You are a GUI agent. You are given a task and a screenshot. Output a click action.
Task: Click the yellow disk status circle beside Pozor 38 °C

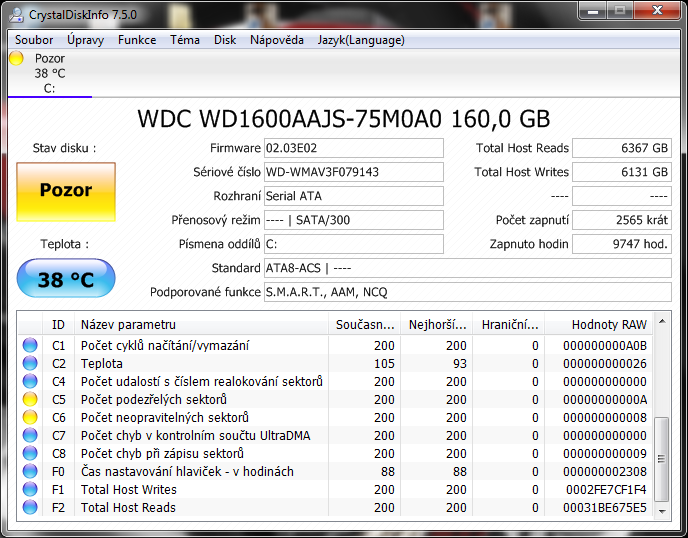pos(17,58)
